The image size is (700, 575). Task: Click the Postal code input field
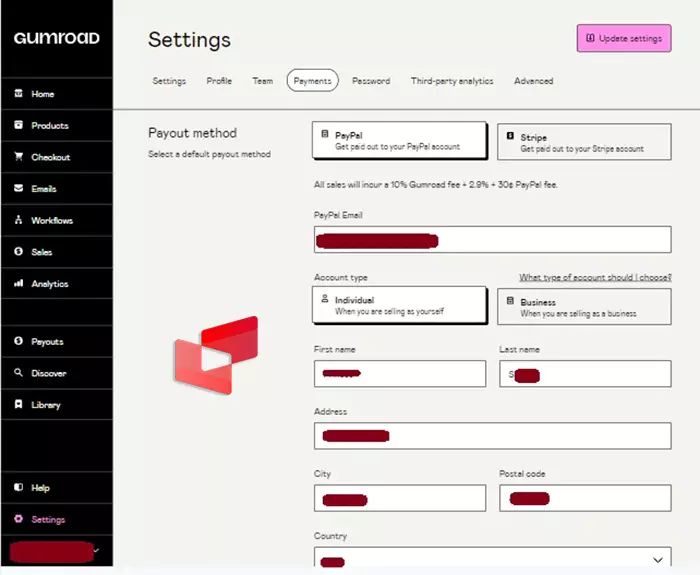585,498
